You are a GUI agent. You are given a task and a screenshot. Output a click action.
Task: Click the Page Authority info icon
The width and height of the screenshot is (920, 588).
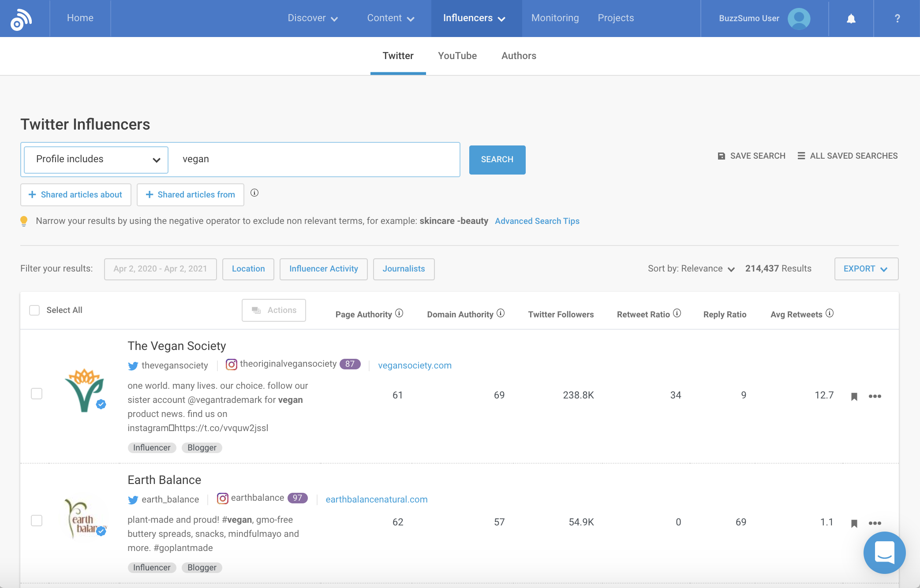(399, 313)
